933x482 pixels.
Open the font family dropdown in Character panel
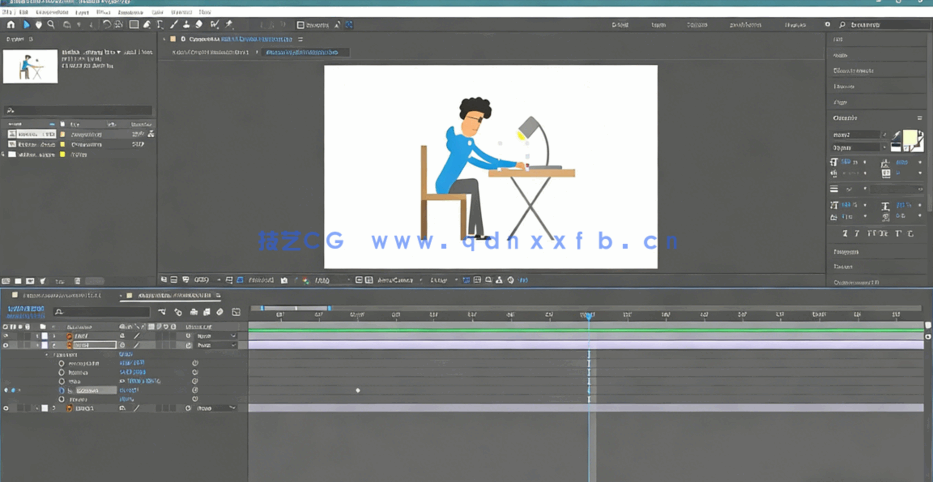click(858, 134)
